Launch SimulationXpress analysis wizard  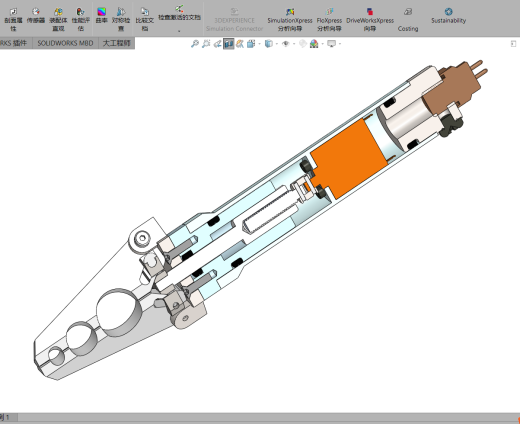point(290,20)
